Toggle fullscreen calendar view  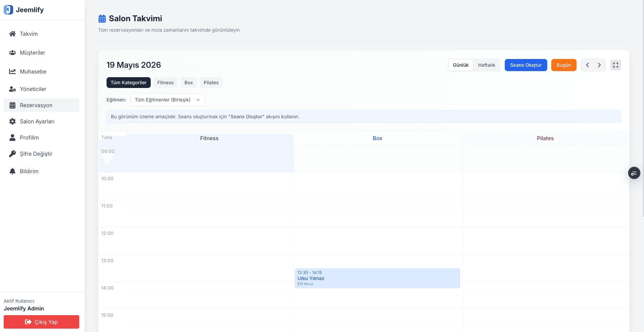coord(616,65)
